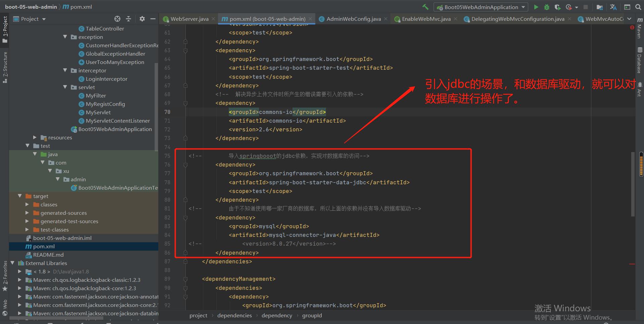The image size is (644, 324).
Task: Click the locate/select opened file target icon
Action: pos(117,19)
